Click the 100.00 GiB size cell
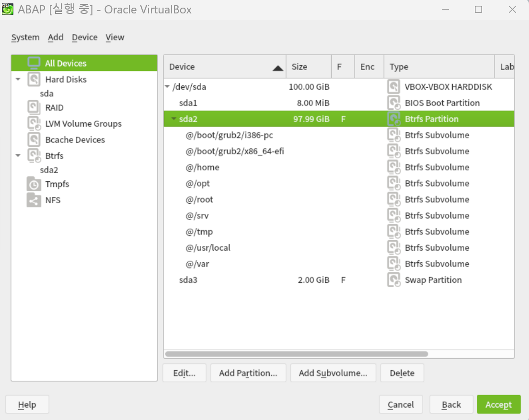529x420 pixels. coord(309,87)
